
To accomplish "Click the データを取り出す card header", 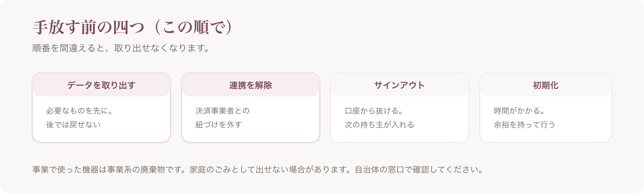I will click(x=101, y=85).
